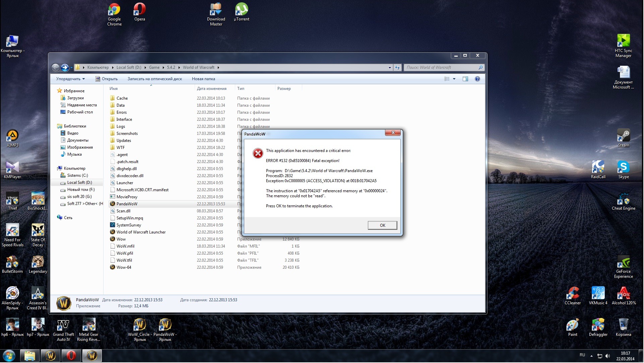The width and height of the screenshot is (644, 363).
Task: Open the volume tray icon
Action: 608,356
